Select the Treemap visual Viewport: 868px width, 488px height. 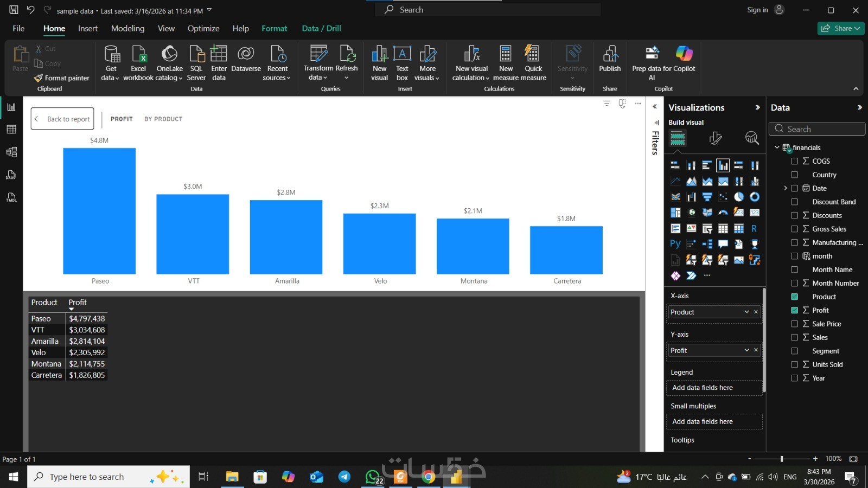[675, 213]
